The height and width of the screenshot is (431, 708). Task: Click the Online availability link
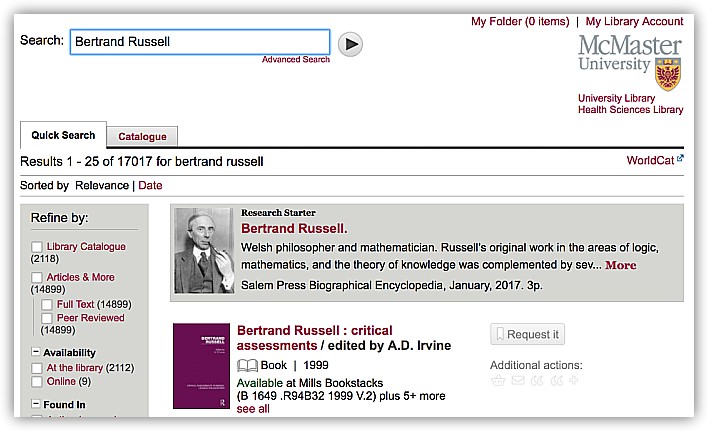click(x=61, y=381)
